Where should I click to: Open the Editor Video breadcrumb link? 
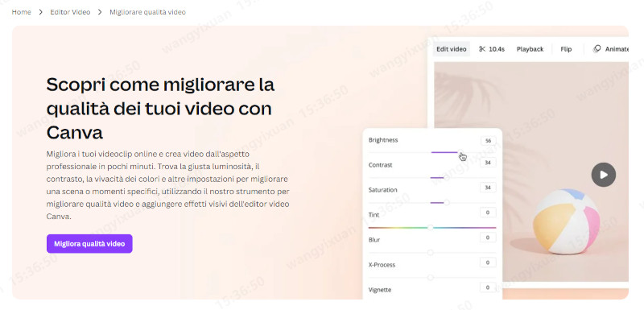(x=70, y=12)
